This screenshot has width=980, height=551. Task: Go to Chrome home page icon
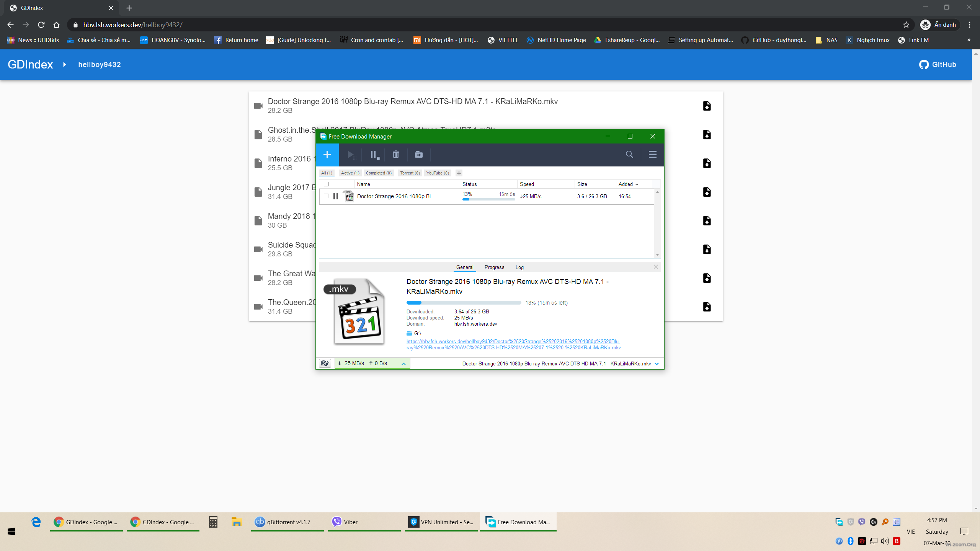pyautogui.click(x=57, y=25)
